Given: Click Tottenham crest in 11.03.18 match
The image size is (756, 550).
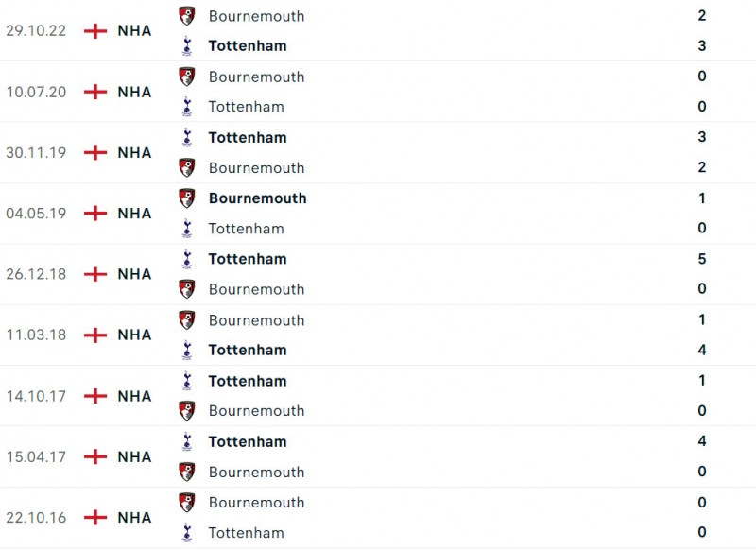Looking at the screenshot, I should point(187,350).
